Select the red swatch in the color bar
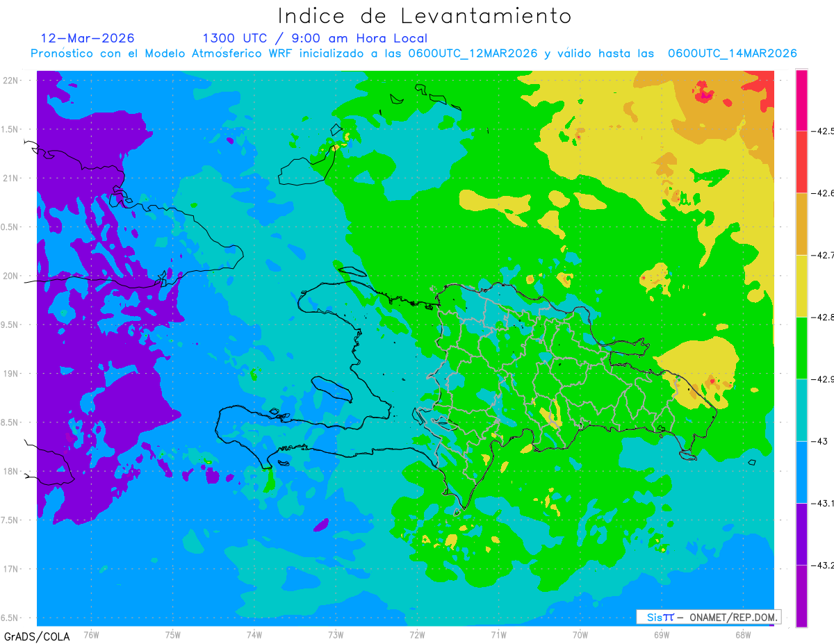The width and height of the screenshot is (834, 644). (x=801, y=162)
